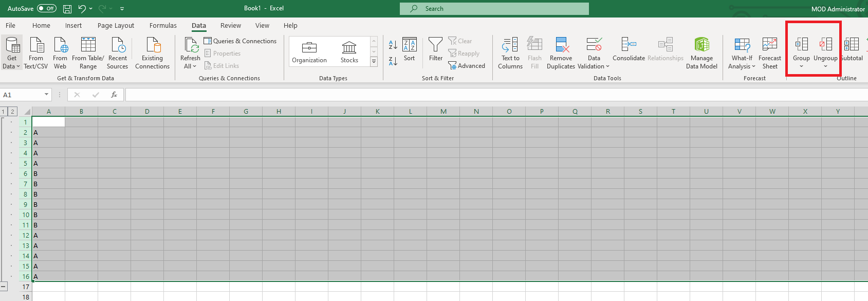Screen dimensions: 868x301
Task: Click the Subtotal icon
Action: pos(852,50)
